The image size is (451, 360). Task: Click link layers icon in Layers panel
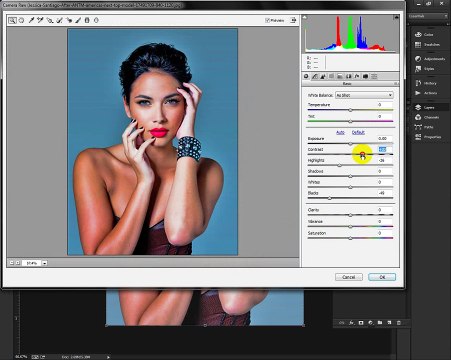coord(341,323)
